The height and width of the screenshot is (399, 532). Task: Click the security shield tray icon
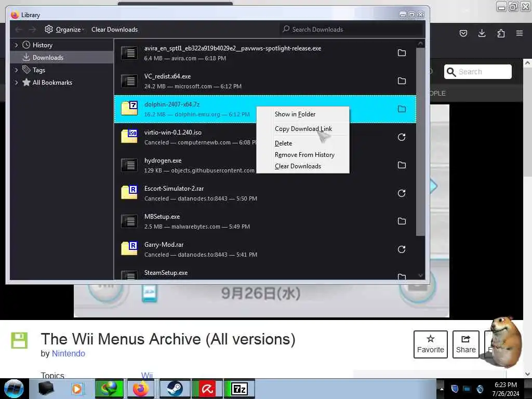(x=455, y=389)
